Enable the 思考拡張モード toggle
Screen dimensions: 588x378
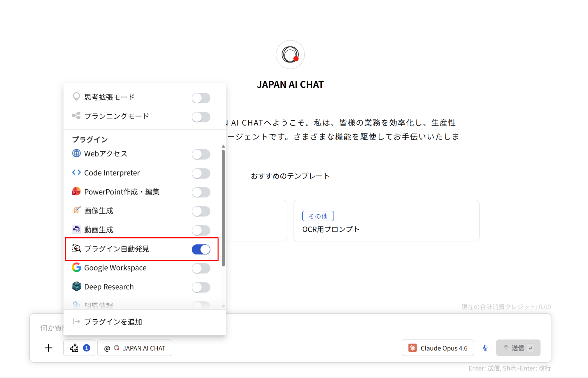point(201,98)
